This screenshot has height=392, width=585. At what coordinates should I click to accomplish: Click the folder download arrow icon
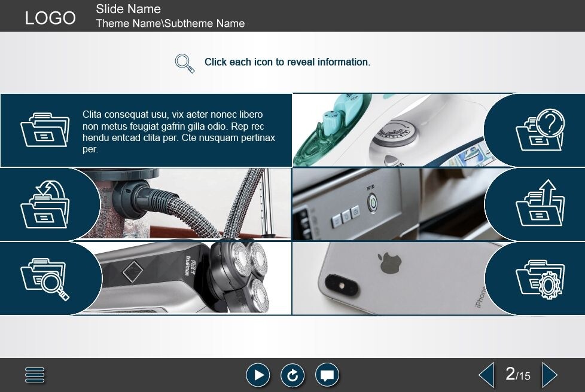(x=45, y=204)
